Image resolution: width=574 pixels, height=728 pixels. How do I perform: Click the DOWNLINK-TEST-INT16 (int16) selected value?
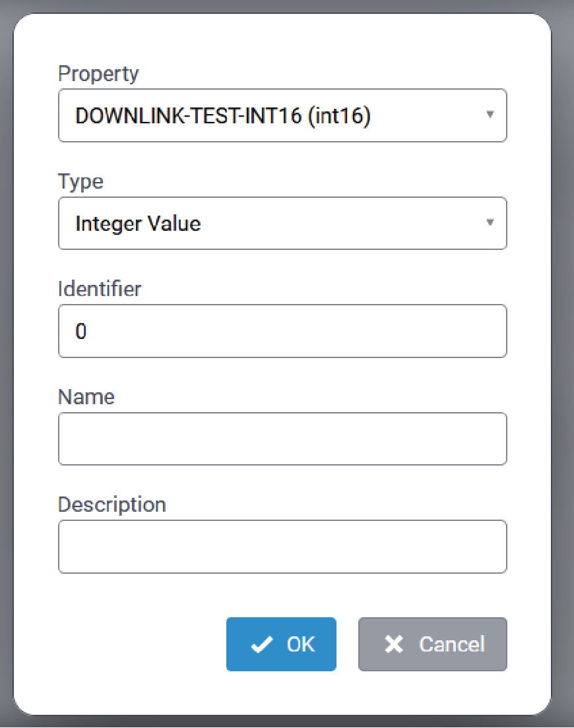pyautogui.click(x=223, y=116)
